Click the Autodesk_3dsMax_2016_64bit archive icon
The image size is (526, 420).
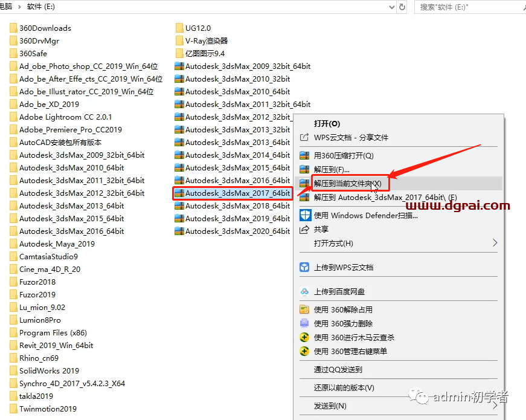pyautogui.click(x=179, y=181)
